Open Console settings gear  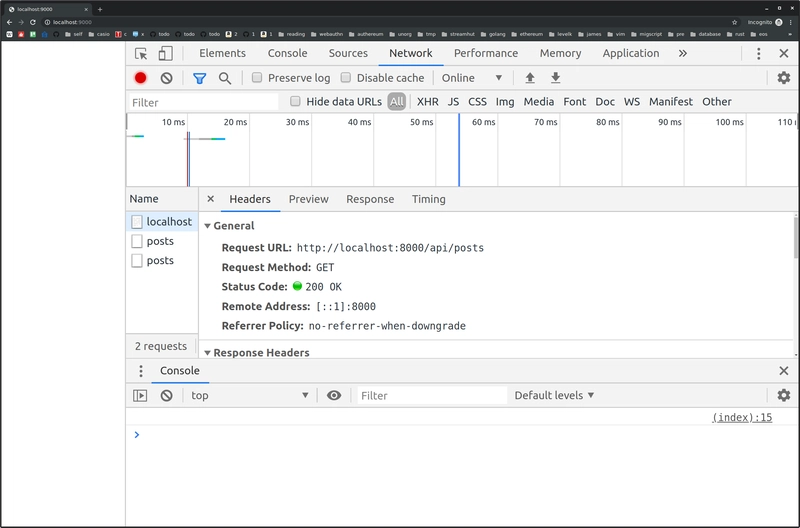784,395
